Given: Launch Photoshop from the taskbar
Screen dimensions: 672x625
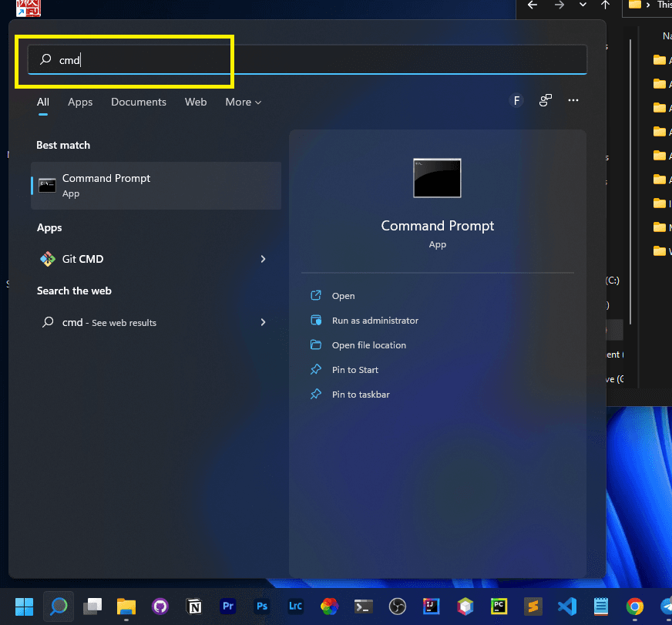Looking at the screenshot, I should [262, 607].
